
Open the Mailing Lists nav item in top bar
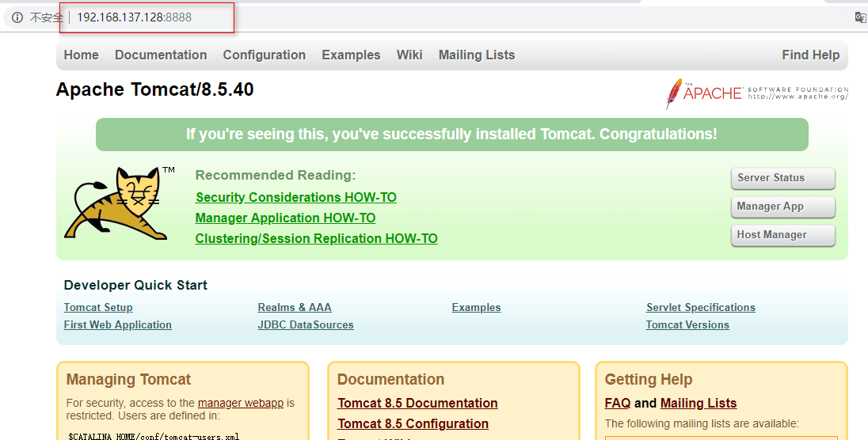click(477, 55)
